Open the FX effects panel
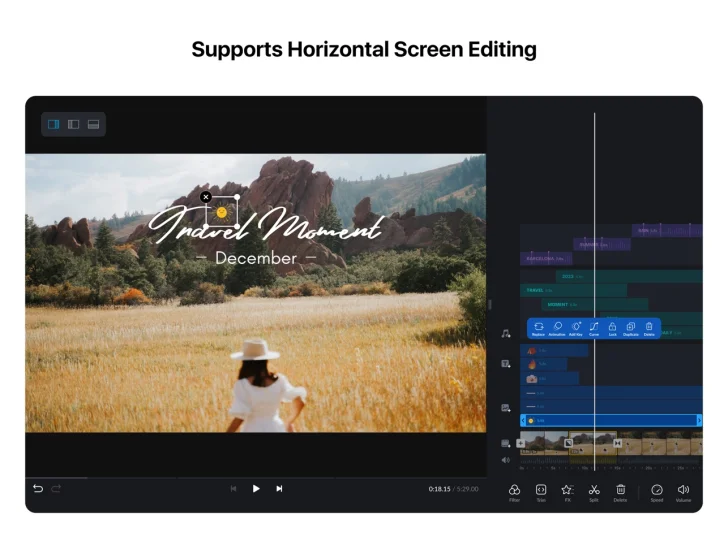 (x=567, y=490)
